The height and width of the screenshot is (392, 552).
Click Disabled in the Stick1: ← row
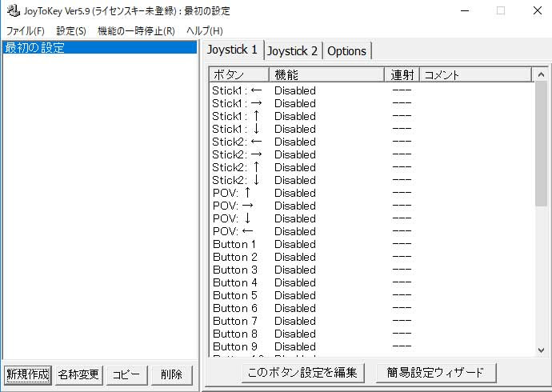pos(295,90)
